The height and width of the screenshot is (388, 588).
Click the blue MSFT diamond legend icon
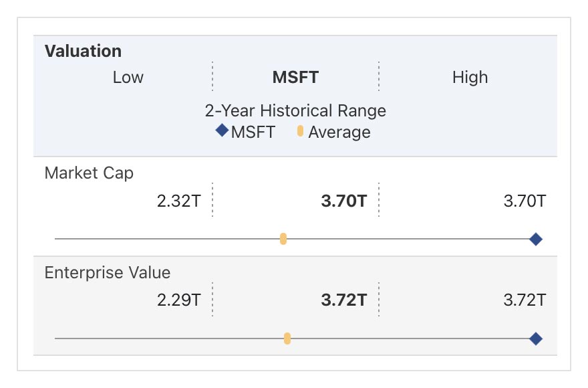coord(222,130)
